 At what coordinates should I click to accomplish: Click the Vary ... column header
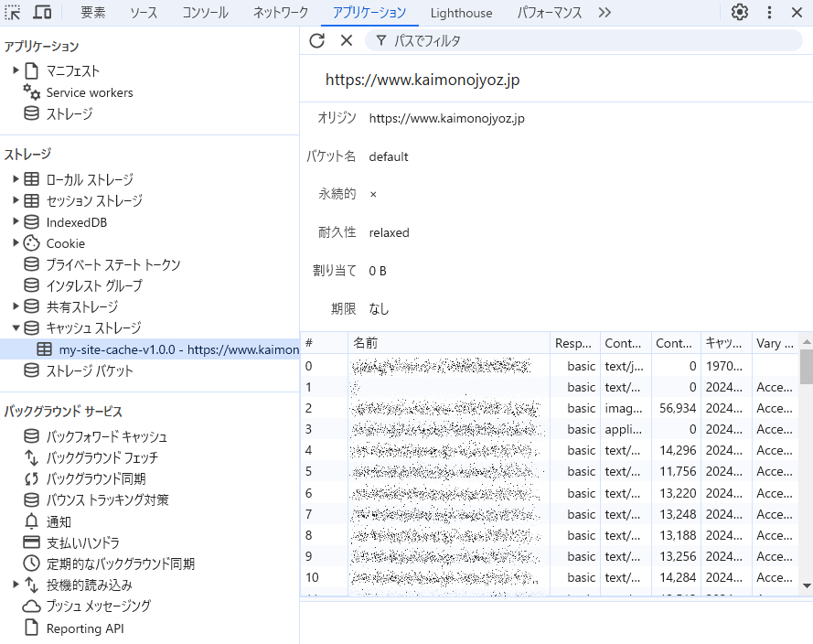point(775,343)
